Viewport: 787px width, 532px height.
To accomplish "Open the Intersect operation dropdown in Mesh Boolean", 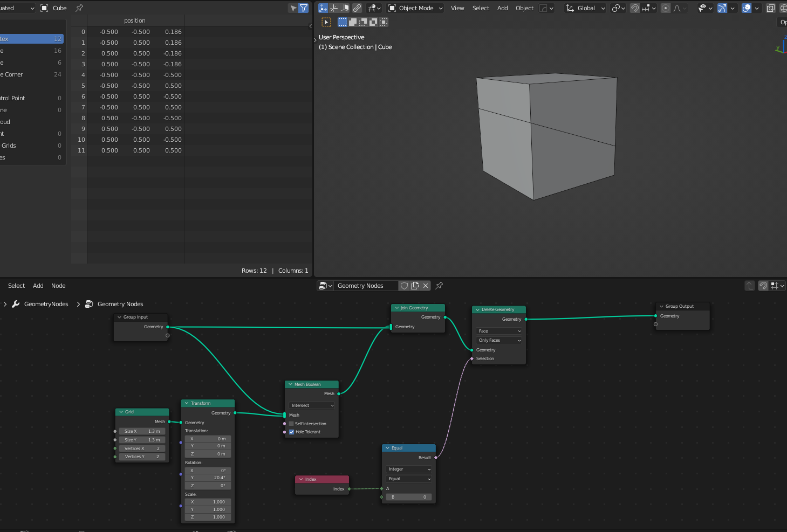I will coord(312,405).
